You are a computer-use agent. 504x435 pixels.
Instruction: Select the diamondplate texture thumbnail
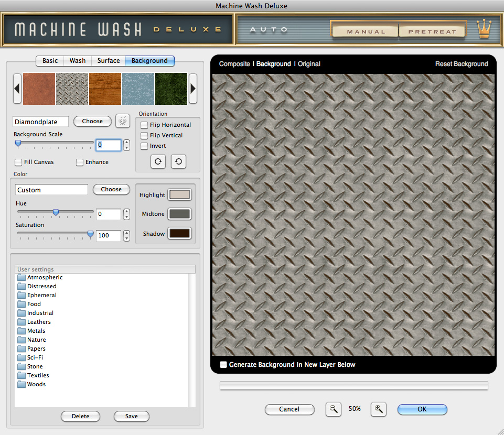coord(72,89)
